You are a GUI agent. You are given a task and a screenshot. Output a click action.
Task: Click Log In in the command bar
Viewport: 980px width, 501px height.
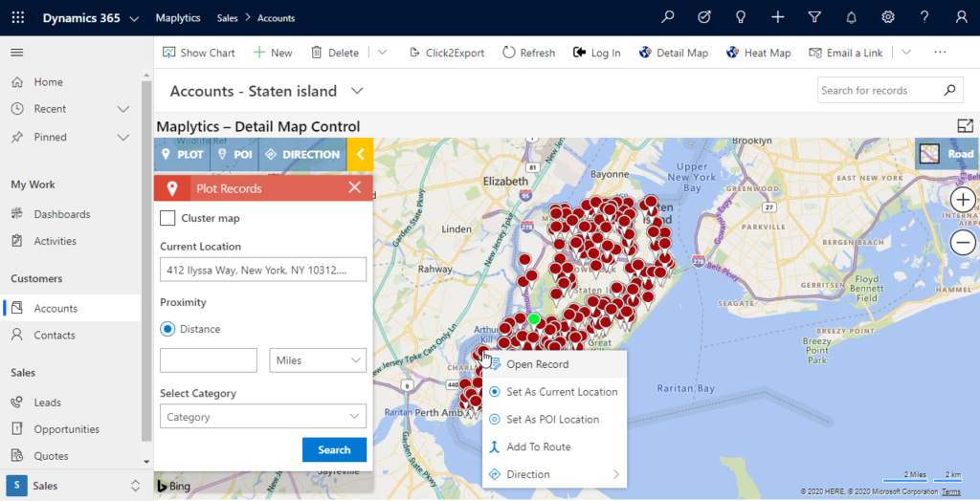[x=597, y=53]
